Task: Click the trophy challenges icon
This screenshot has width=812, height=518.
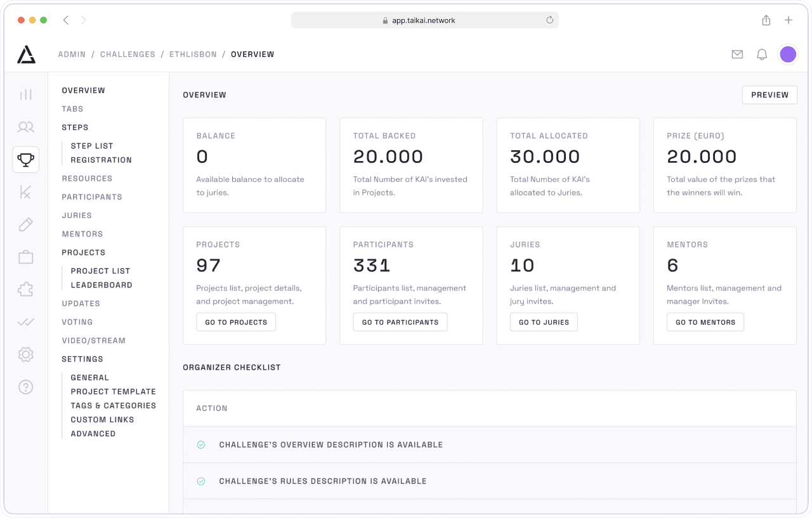Action: point(25,160)
